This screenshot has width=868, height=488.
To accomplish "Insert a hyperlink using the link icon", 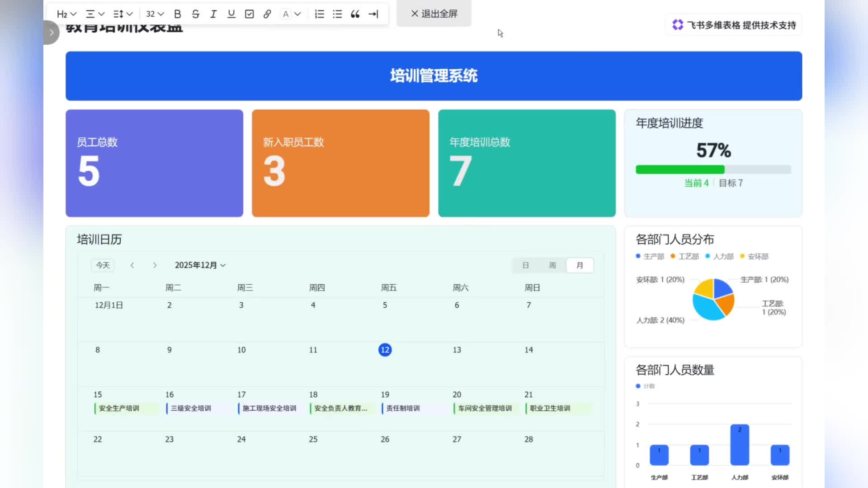I will [x=267, y=14].
